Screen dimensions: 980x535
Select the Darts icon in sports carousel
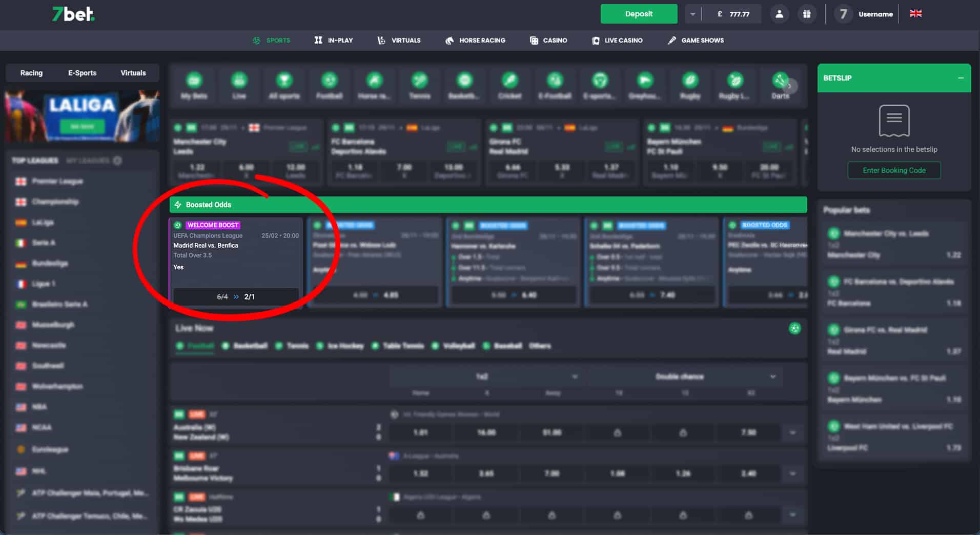780,85
